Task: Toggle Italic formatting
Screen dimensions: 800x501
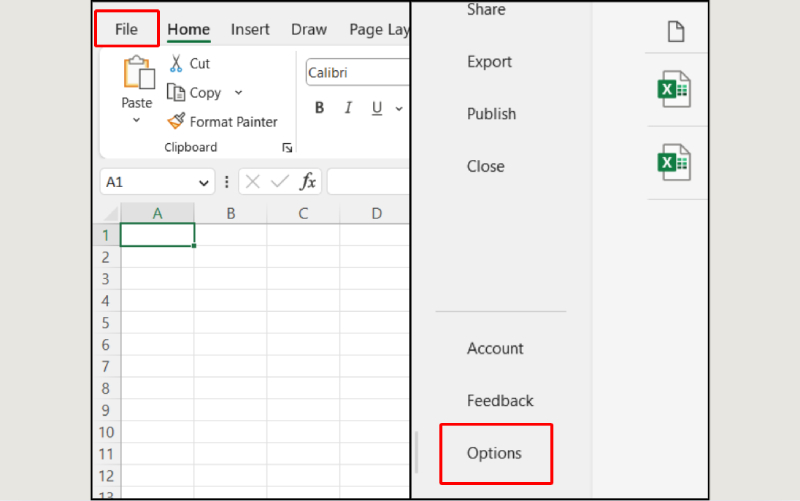Action: click(348, 108)
